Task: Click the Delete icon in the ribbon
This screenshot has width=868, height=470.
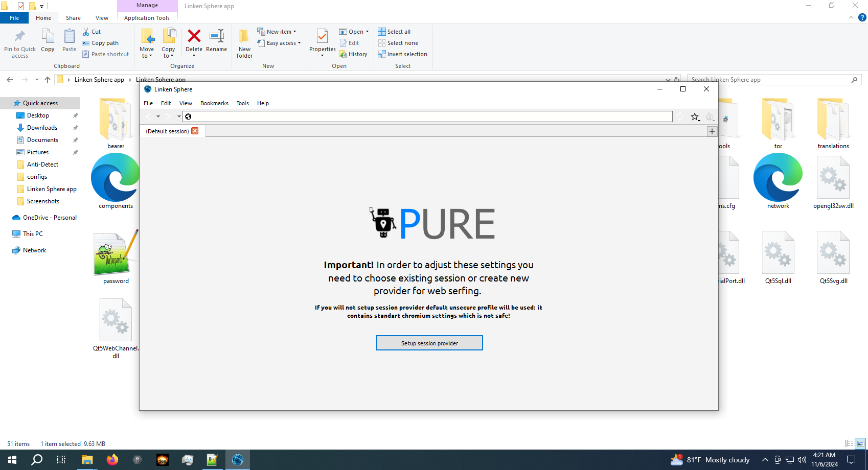Action: 194,37
